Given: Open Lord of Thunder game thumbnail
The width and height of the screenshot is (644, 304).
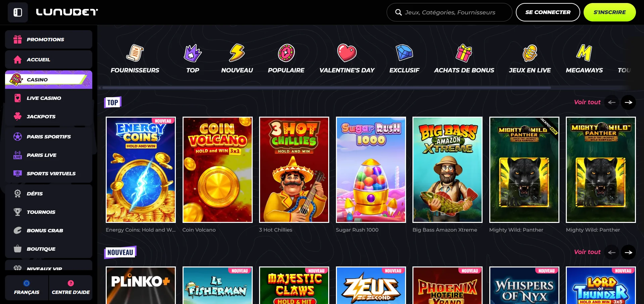Looking at the screenshot, I should coord(601,285).
